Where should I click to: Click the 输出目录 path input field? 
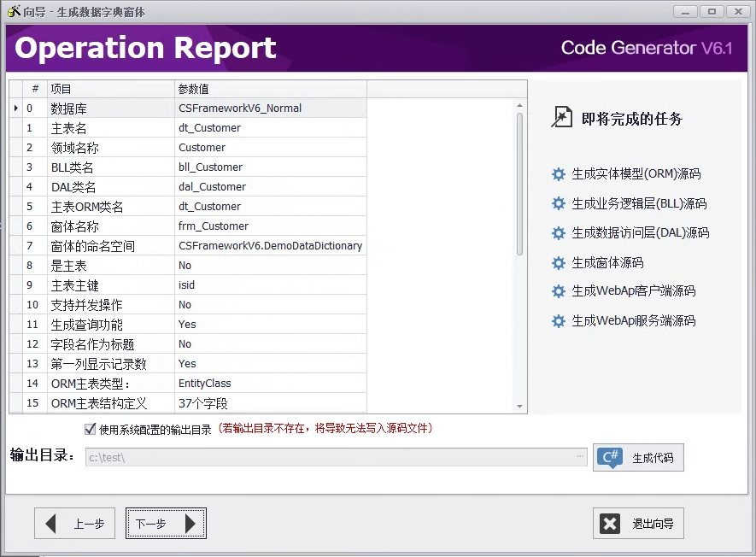coord(336,457)
